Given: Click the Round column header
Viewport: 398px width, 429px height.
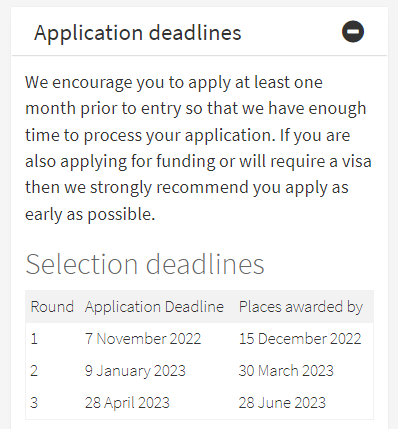Looking at the screenshot, I should point(52,307).
